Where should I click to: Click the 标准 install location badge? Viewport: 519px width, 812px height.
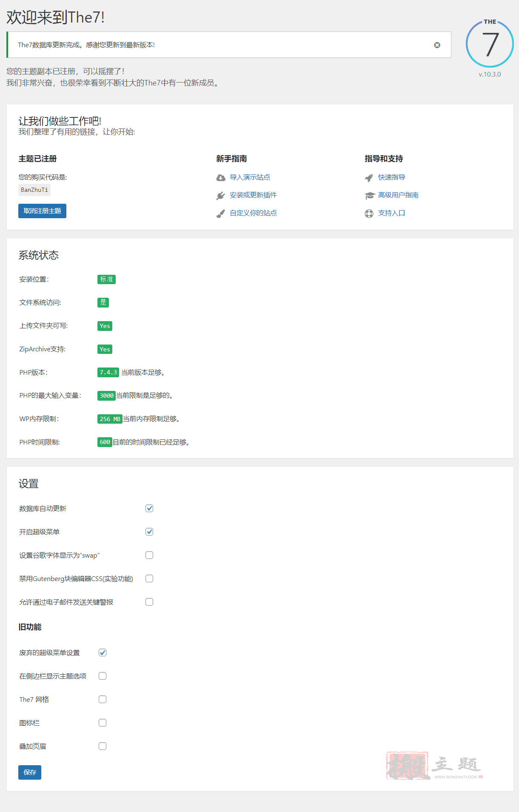click(x=106, y=279)
